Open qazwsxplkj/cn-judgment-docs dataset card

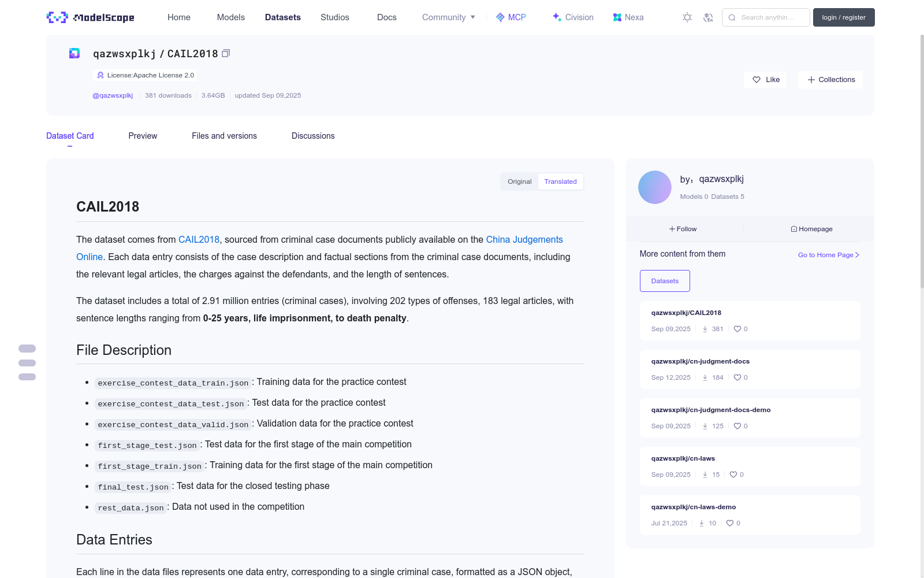pos(750,369)
